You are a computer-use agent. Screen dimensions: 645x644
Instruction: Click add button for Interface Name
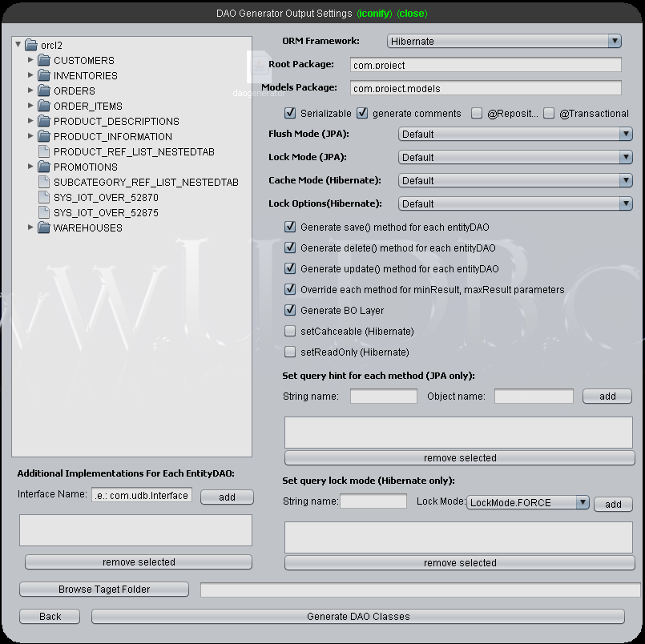pyautogui.click(x=227, y=497)
